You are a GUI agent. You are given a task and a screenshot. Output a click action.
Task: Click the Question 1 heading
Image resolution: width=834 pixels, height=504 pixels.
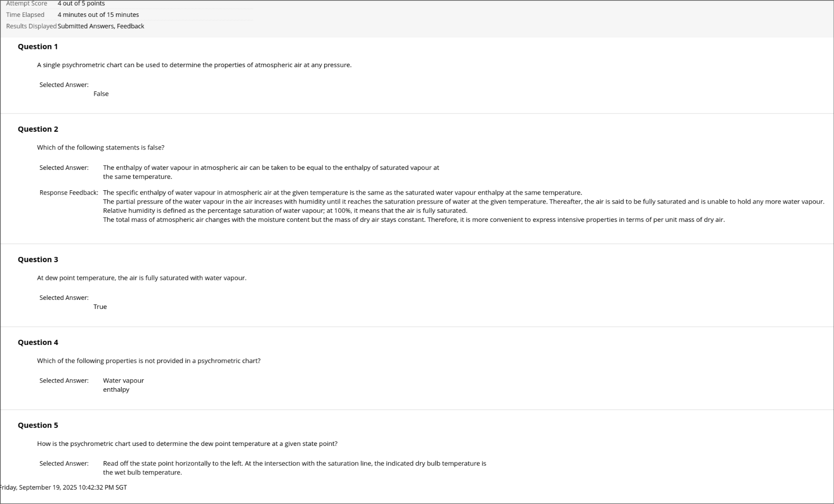click(x=38, y=46)
